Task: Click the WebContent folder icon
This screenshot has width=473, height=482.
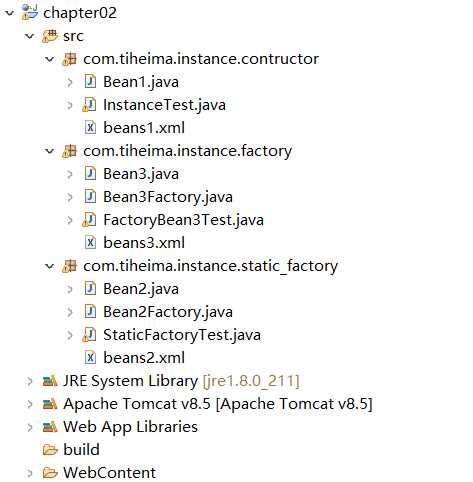Action: [x=50, y=473]
